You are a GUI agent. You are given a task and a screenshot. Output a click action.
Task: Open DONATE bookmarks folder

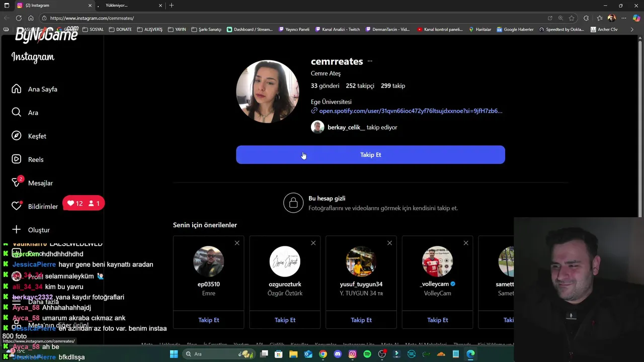point(120,29)
